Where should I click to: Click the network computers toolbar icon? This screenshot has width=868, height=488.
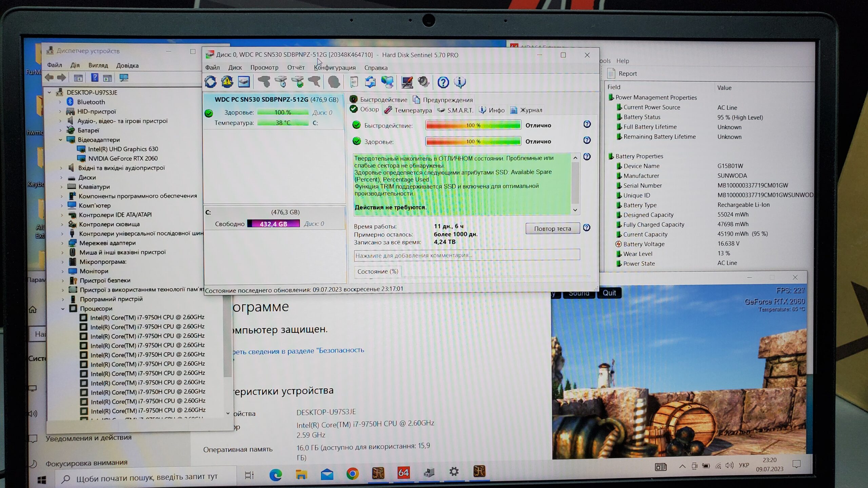click(387, 82)
